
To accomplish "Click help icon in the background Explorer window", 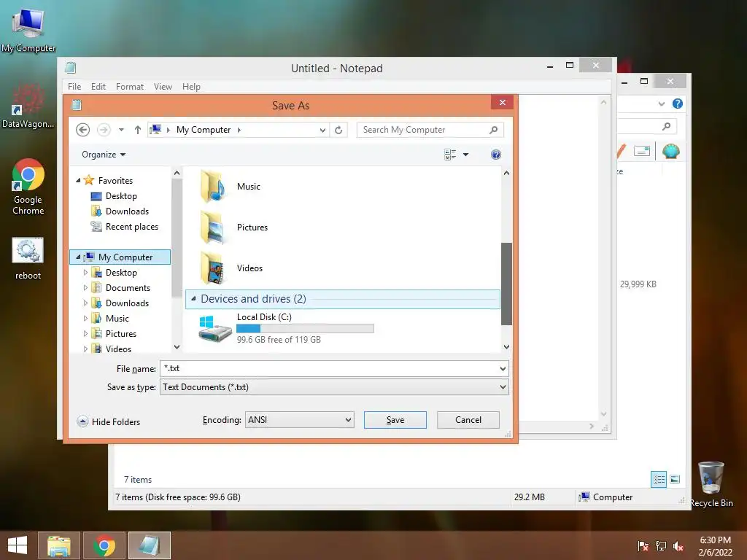I will (x=677, y=104).
